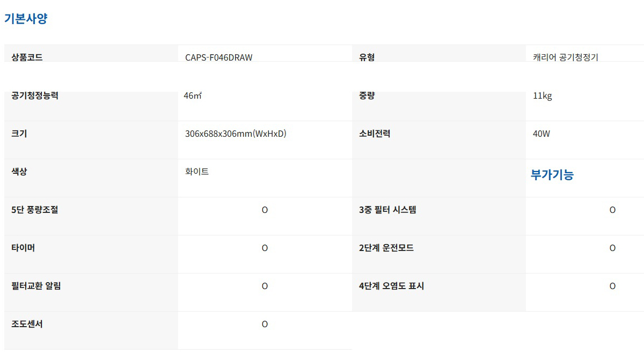Viewport: 644px width, 354px height.
Task: Select the product code CAPS-F046DRAW
Action: [x=218, y=57]
